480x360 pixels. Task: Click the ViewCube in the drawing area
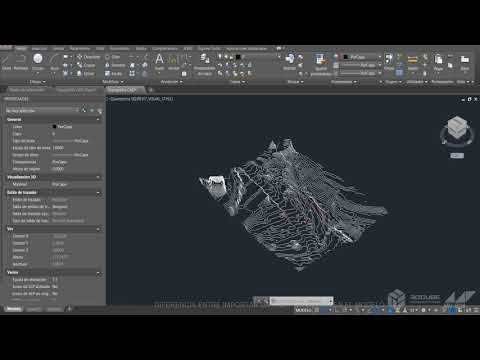click(x=457, y=128)
